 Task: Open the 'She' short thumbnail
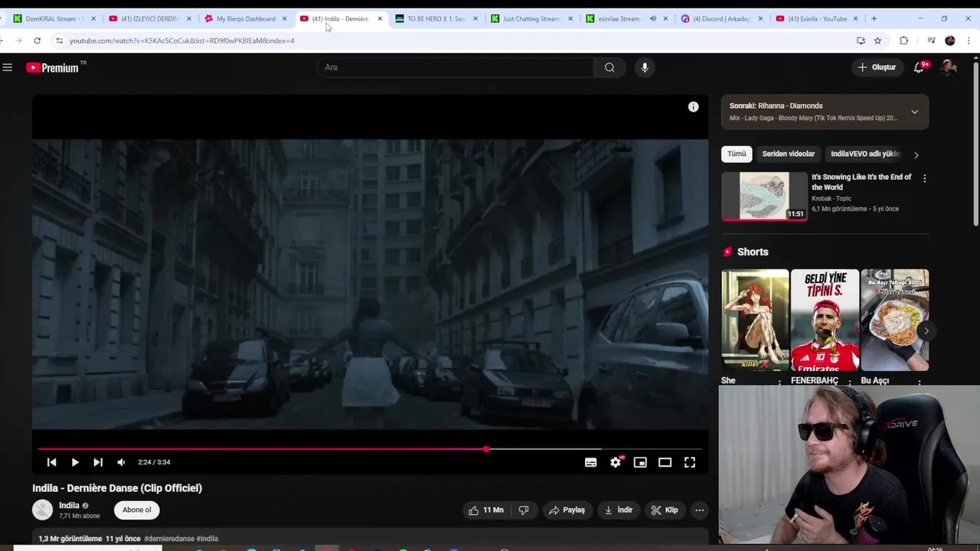755,320
